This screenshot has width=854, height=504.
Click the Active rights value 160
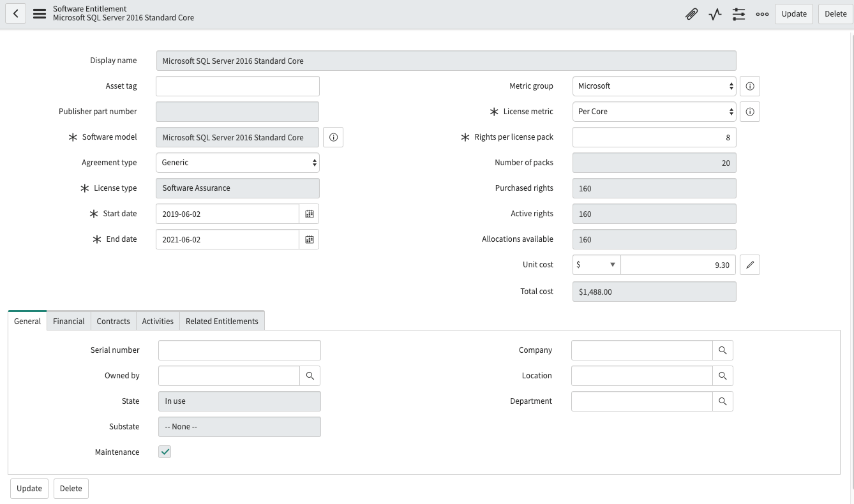pos(654,214)
